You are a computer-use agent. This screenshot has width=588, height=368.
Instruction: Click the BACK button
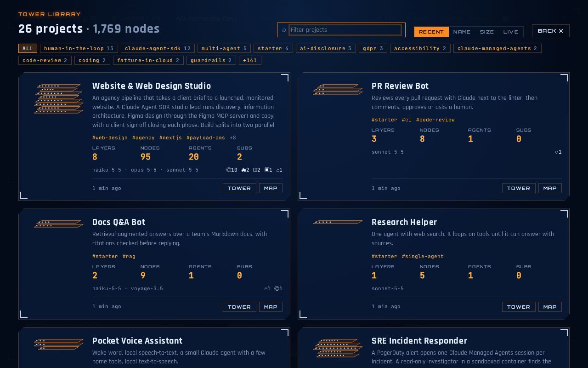click(x=550, y=31)
